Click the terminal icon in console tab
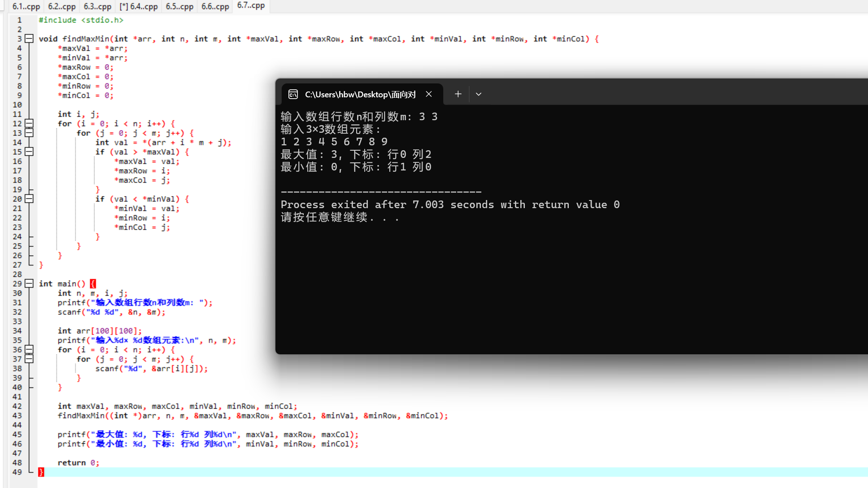 tap(293, 94)
